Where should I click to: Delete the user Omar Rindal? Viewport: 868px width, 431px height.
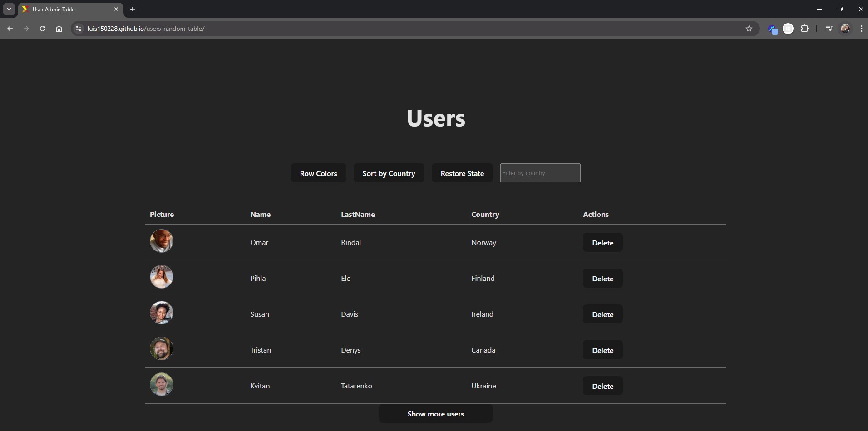click(x=602, y=243)
